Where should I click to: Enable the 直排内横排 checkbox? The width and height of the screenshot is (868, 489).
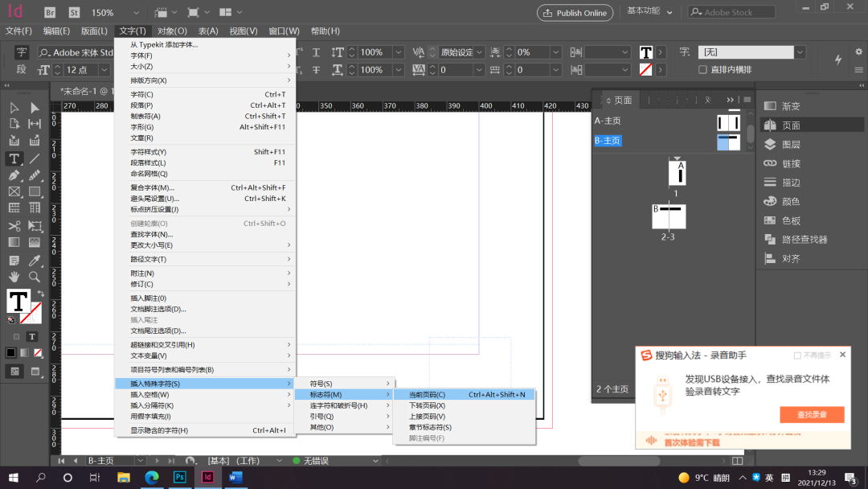click(704, 70)
